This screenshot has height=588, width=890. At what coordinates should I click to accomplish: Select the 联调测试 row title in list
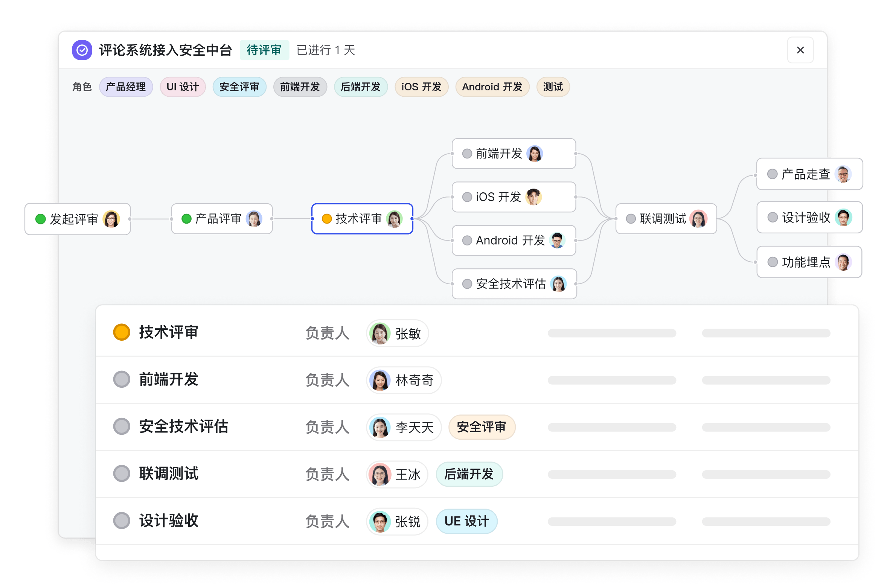[x=168, y=473]
